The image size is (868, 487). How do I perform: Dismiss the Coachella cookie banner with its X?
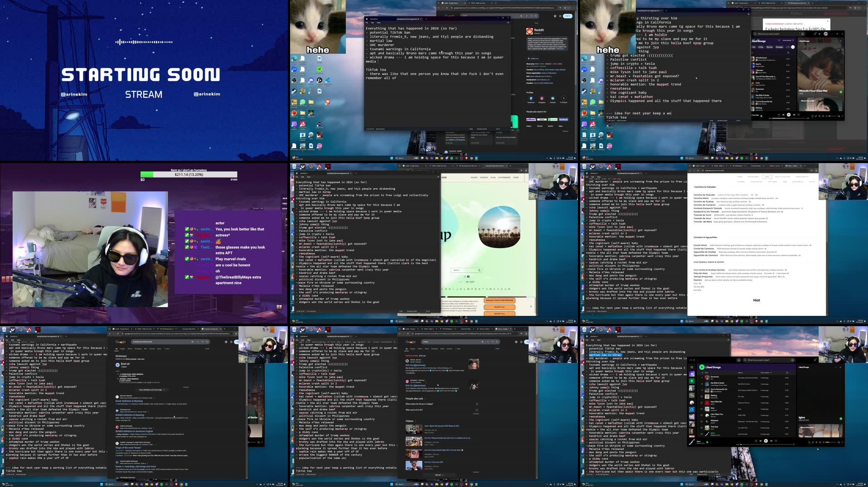pos(531,307)
